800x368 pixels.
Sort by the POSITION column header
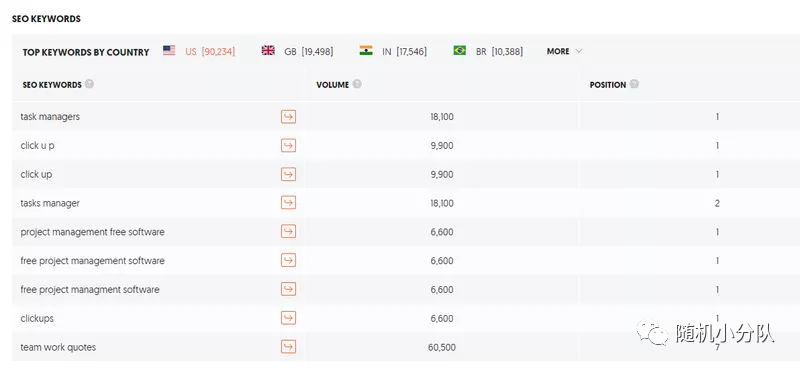tap(608, 85)
